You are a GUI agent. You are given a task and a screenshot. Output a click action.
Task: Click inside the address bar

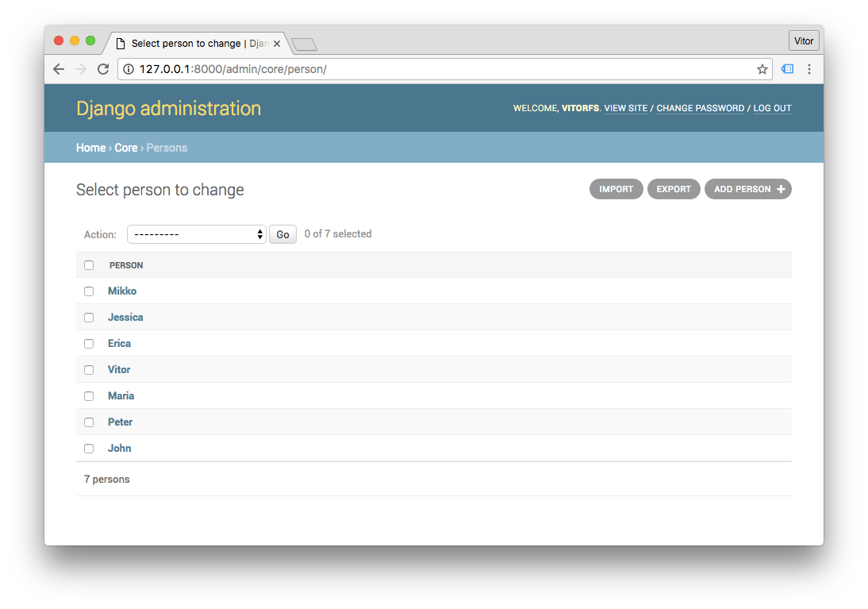[x=397, y=69]
